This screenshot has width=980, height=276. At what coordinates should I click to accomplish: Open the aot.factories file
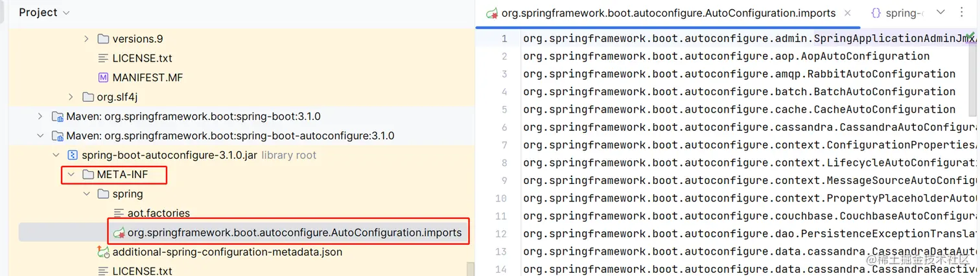158,213
